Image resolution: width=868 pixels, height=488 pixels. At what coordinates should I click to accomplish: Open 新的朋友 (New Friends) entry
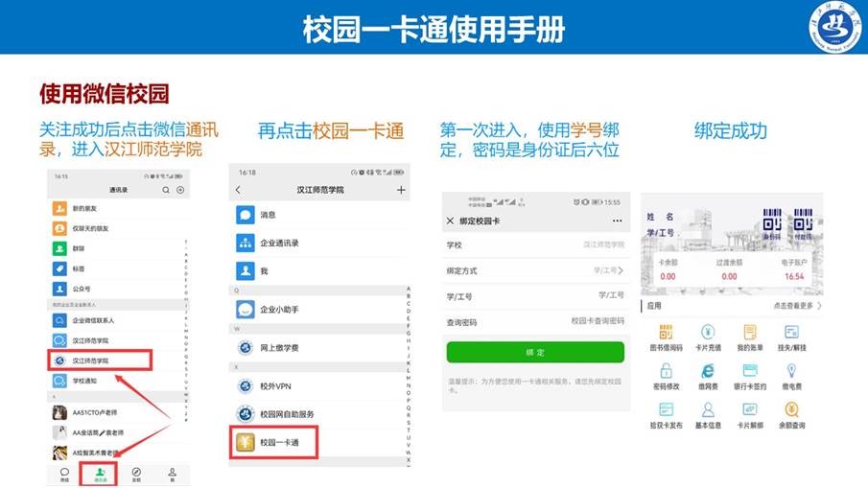(x=117, y=209)
